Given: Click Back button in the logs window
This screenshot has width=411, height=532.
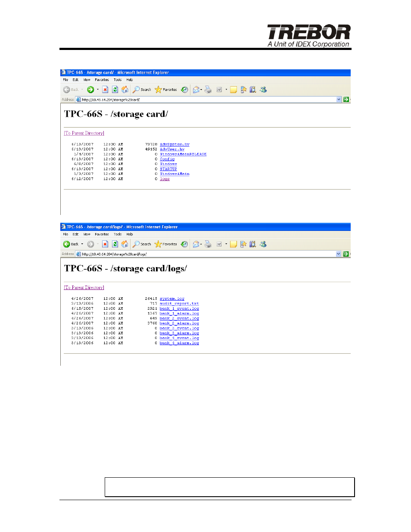Looking at the screenshot, I should click(x=71, y=244).
